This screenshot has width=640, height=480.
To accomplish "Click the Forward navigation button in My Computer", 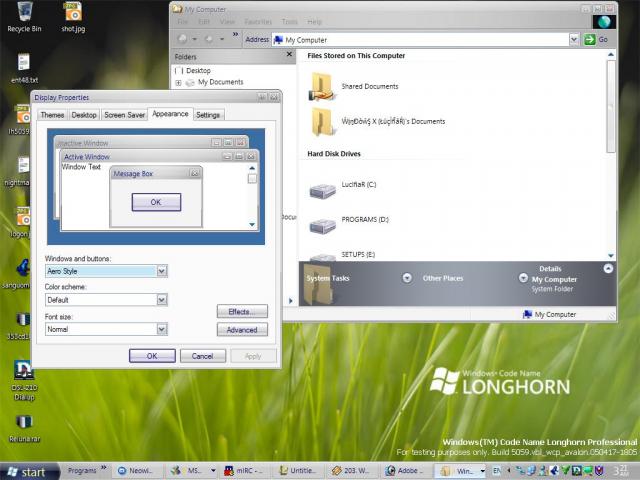I will click(209, 39).
